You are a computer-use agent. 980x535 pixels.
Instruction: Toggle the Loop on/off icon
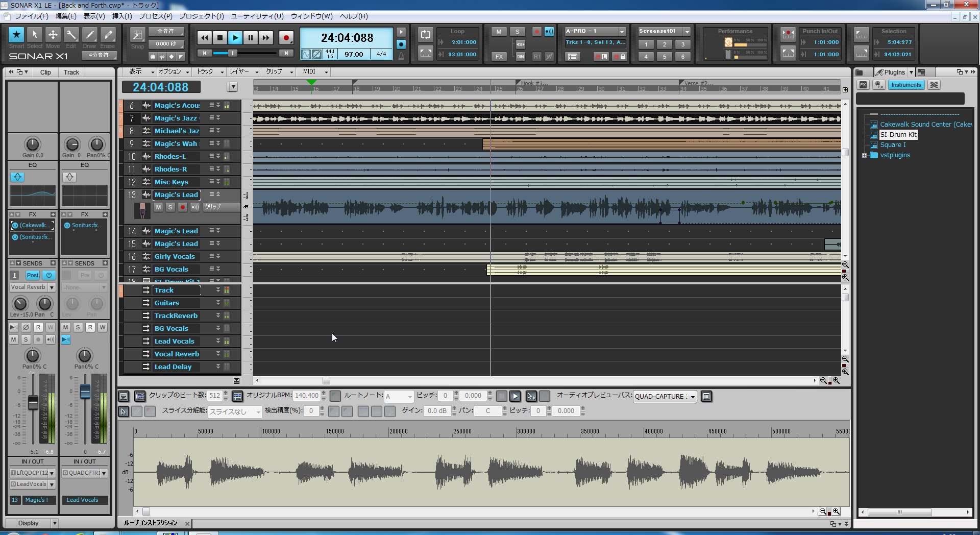pyautogui.click(x=425, y=35)
